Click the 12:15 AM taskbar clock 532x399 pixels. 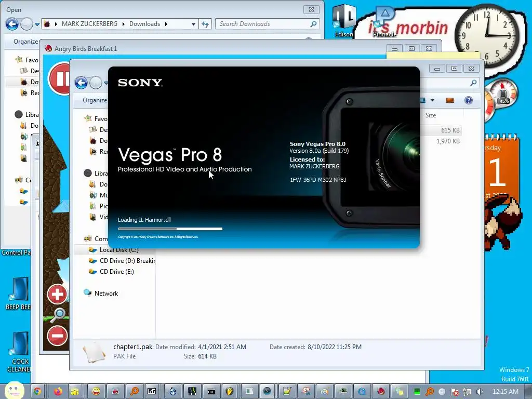(x=505, y=391)
